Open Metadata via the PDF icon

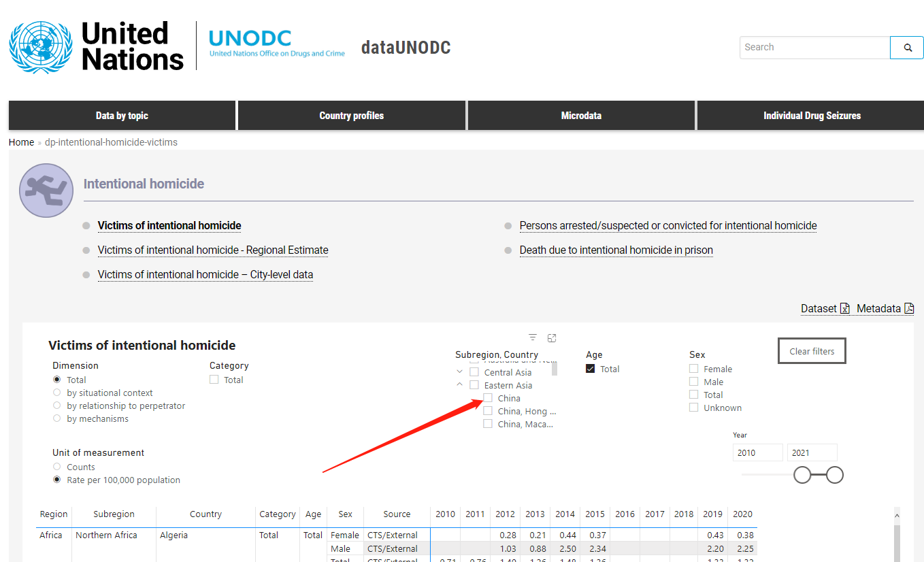point(909,309)
